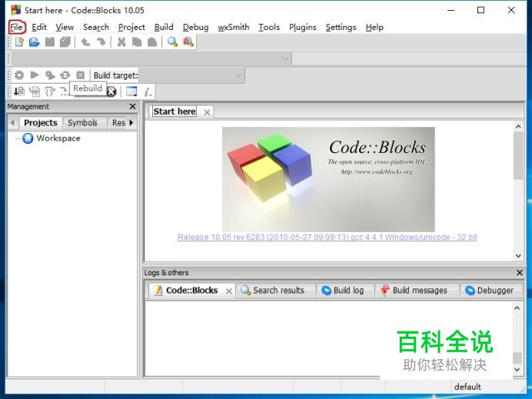Show earlier Management tabs with left arrow
Image resolution: width=532 pixels, height=399 pixels.
click(12, 123)
